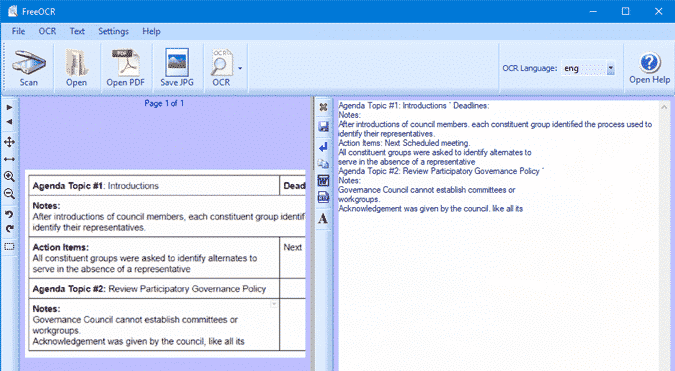This screenshot has height=371, width=675.
Task: Zoom out of the scanned image
Action: 9,194
